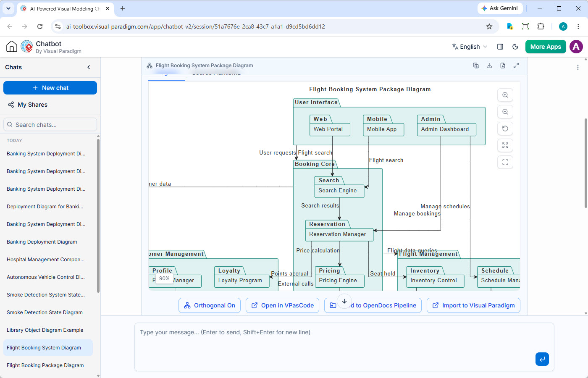Toggle dark mode moon icon
The image size is (588, 378).
[515, 47]
